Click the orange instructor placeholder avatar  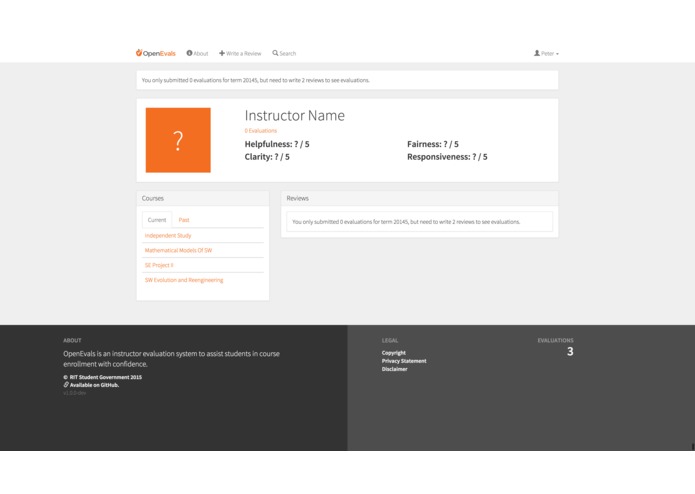pos(178,140)
